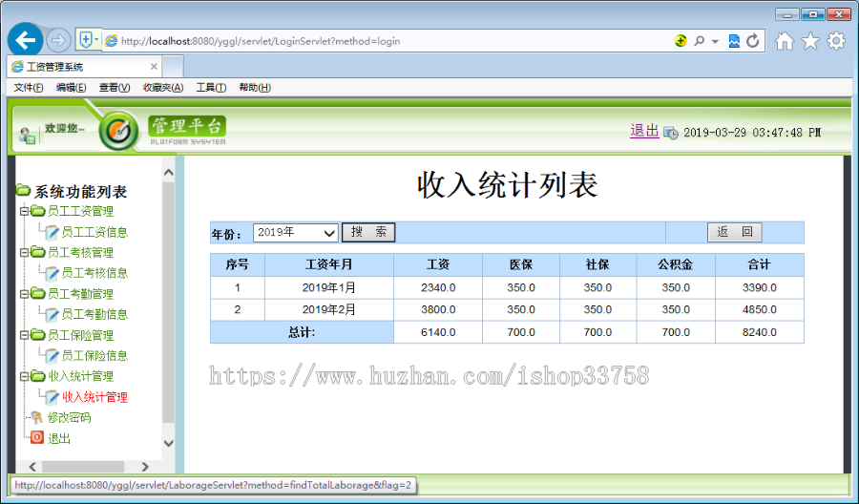Open the 编辑(E) menu
Screen dimensions: 859x504
click(x=71, y=88)
